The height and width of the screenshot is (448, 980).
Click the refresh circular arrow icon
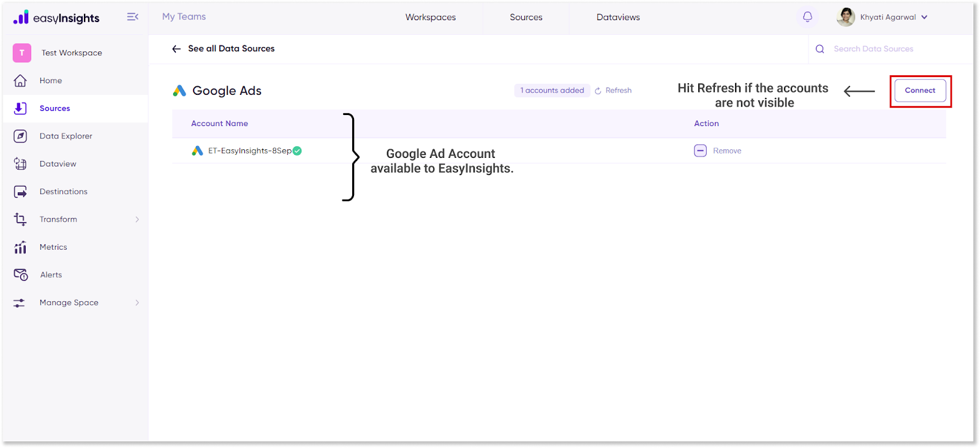(x=598, y=91)
